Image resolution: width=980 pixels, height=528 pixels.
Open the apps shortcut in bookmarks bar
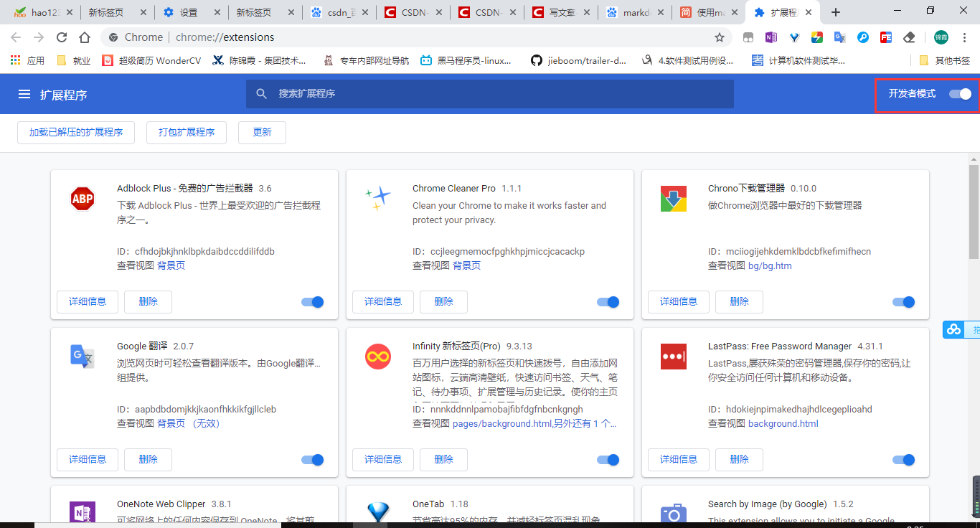point(29,60)
